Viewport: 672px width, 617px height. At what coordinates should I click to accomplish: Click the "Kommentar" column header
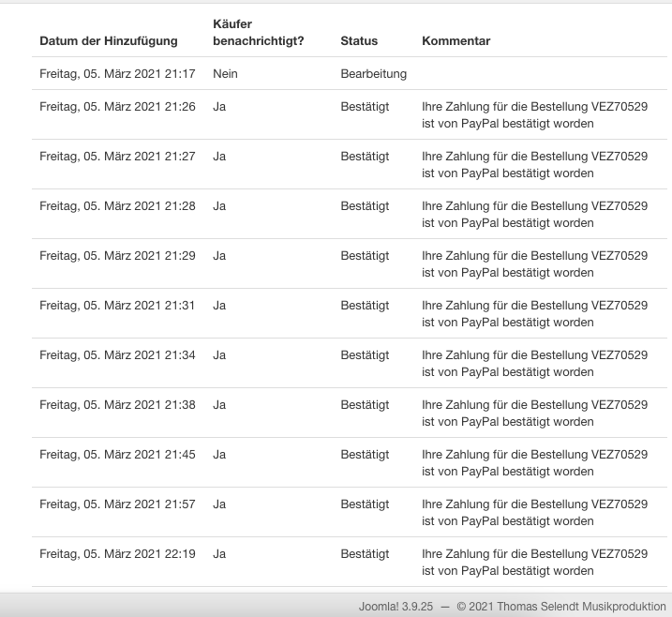point(455,41)
